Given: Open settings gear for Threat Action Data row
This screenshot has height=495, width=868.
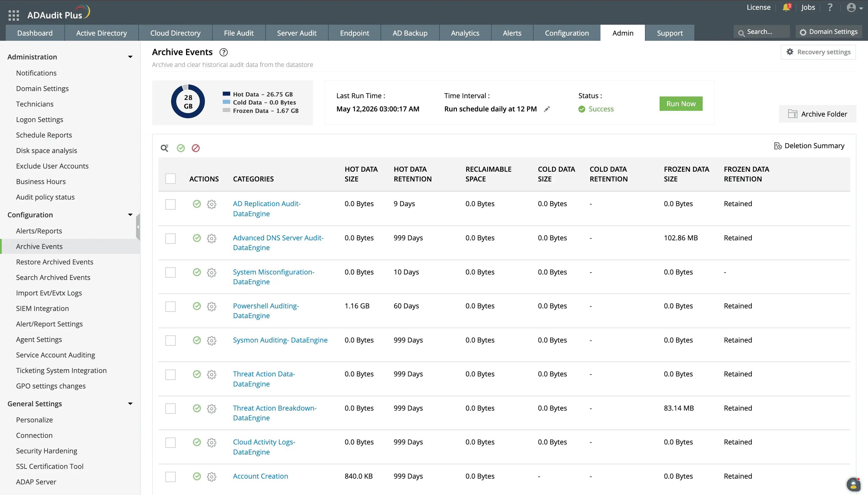Looking at the screenshot, I should (211, 375).
